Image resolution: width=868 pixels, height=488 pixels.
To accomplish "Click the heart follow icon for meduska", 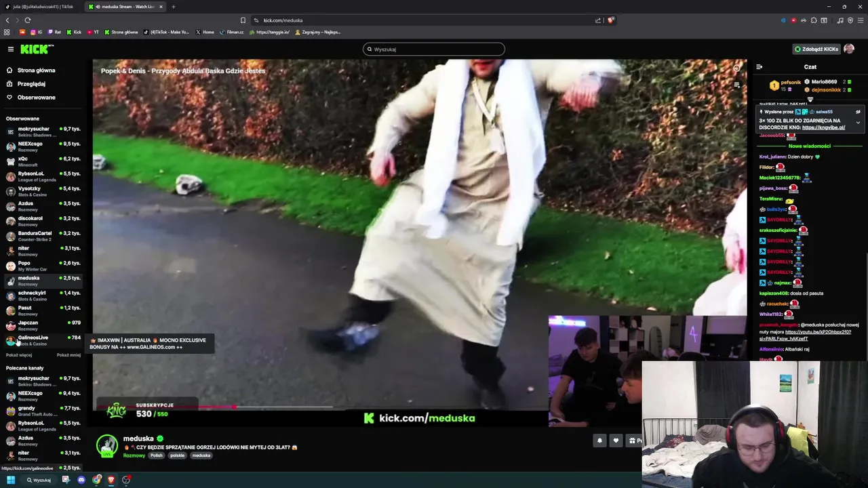I will (616, 441).
